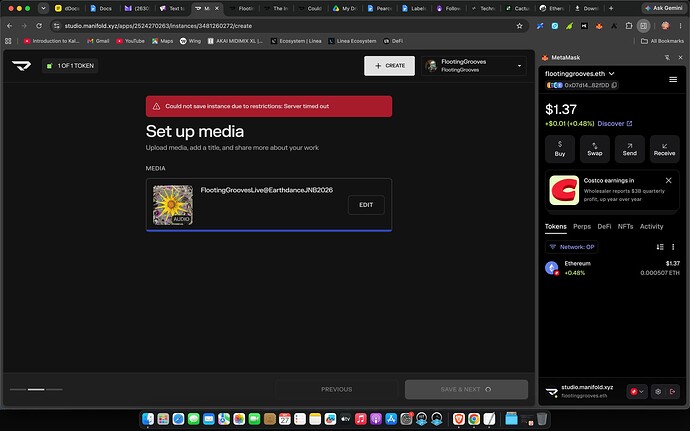
Task: Switch to the Activity tab
Action: [x=651, y=226]
